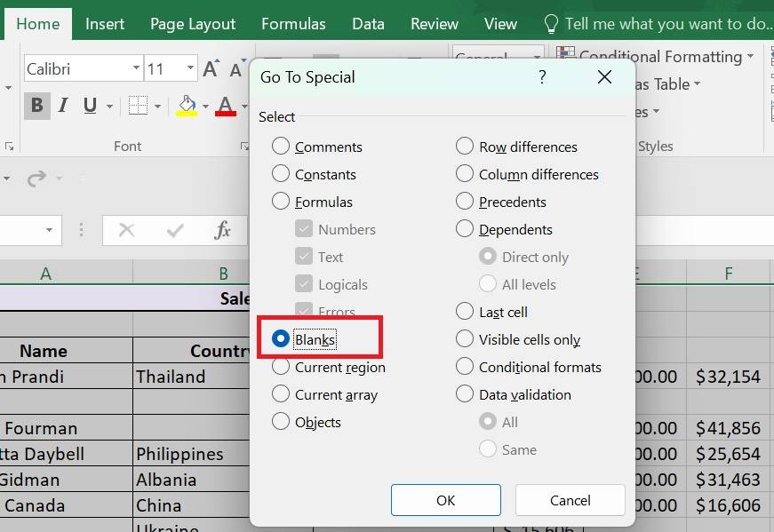
Task: Click the Redo arrow icon
Action: coord(36,179)
